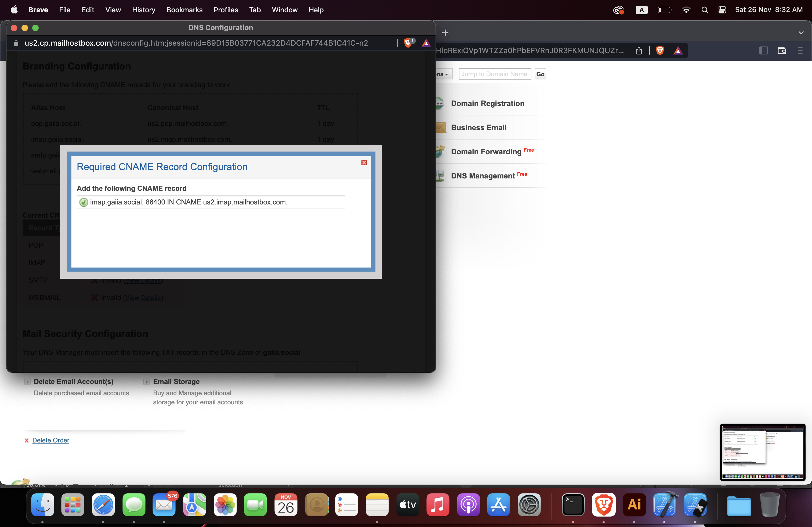Open the screenshot preview thumbnail in the corner
The height and width of the screenshot is (527, 812).
762,452
